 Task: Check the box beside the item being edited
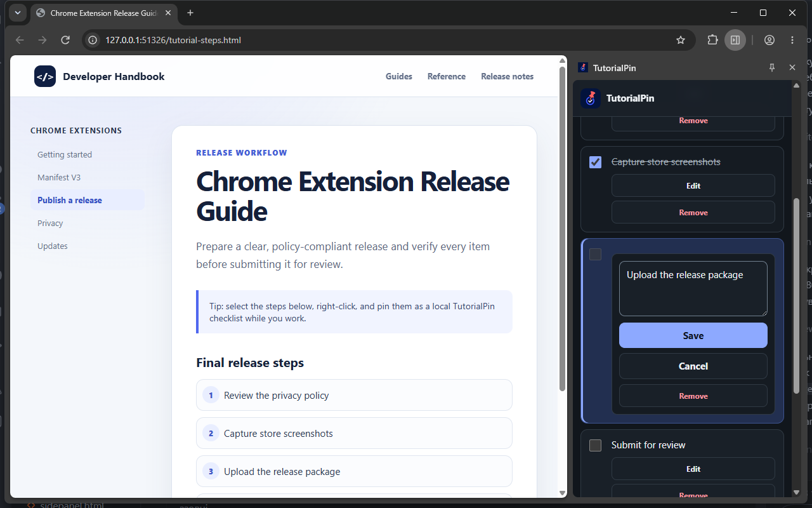pyautogui.click(x=595, y=255)
